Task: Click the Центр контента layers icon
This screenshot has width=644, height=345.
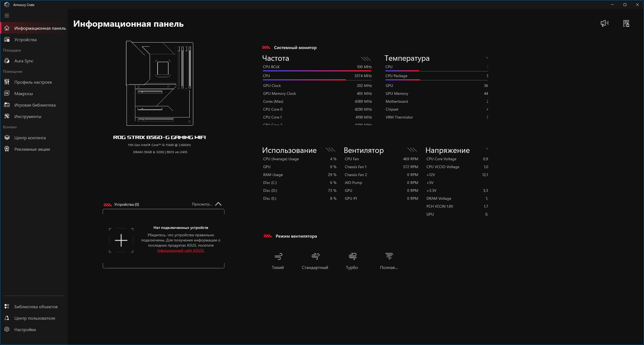Action: pos(7,138)
